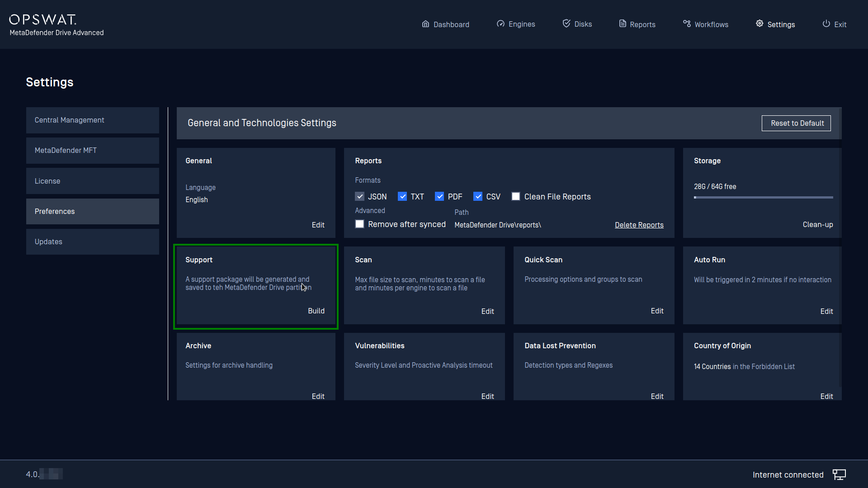
Task: Click the English language value
Action: click(x=196, y=199)
